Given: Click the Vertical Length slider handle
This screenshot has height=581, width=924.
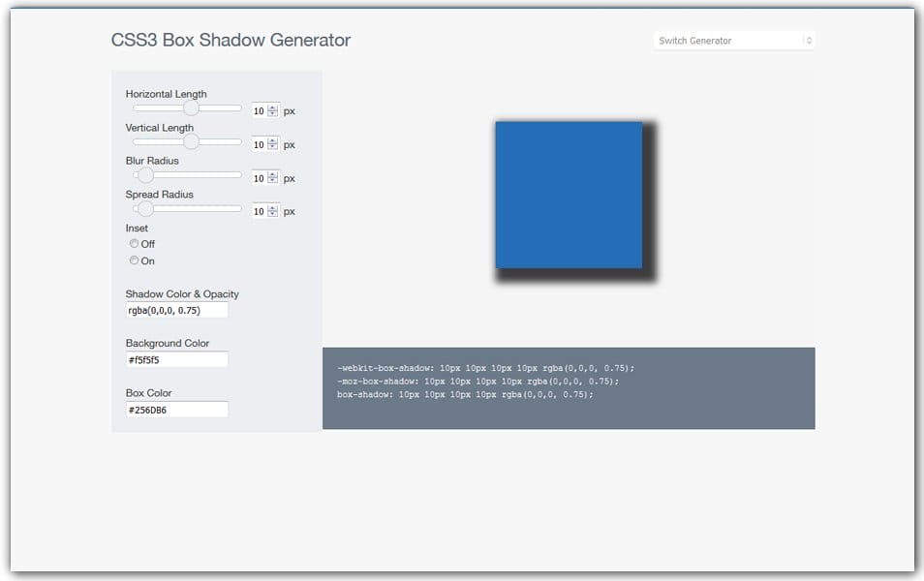Looking at the screenshot, I should (190, 141).
